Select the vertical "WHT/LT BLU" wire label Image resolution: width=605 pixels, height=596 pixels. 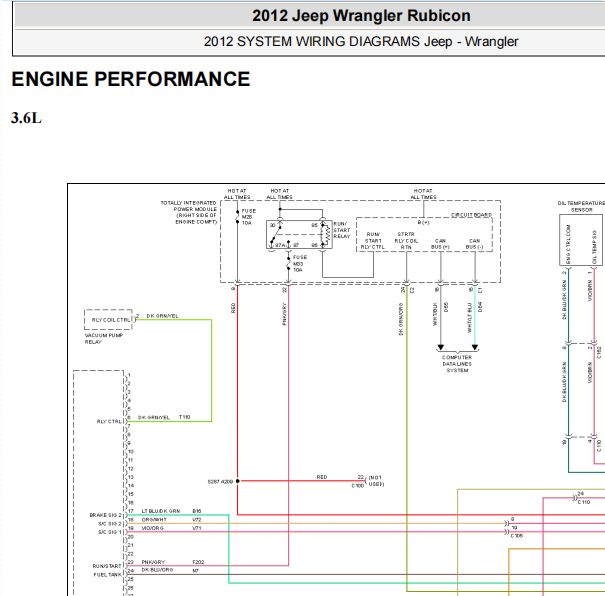coord(470,317)
